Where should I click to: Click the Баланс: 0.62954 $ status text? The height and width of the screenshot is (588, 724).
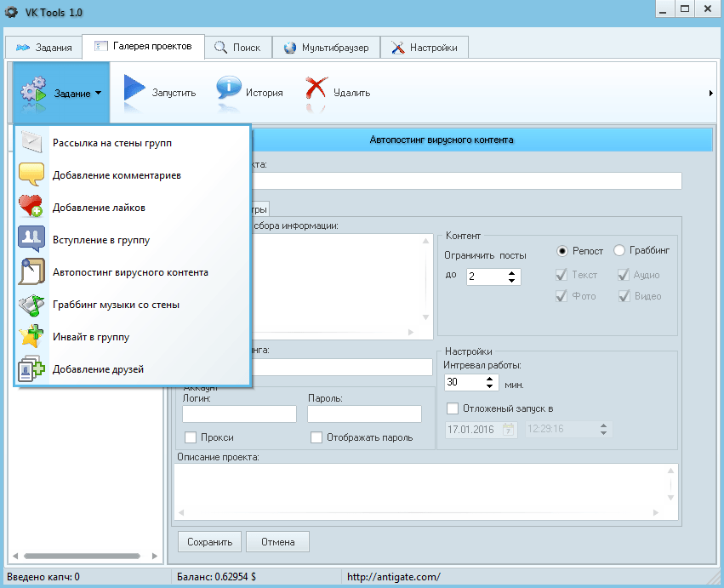(x=217, y=576)
